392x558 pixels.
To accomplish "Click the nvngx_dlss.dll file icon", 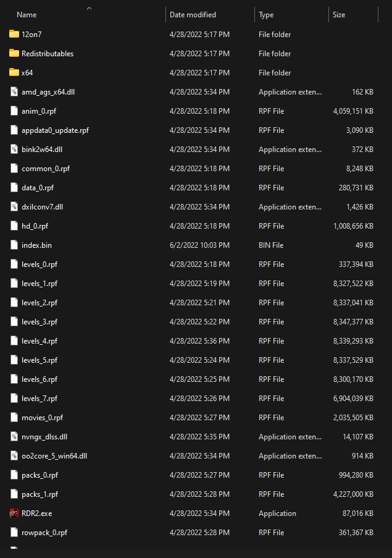I will [x=14, y=436].
